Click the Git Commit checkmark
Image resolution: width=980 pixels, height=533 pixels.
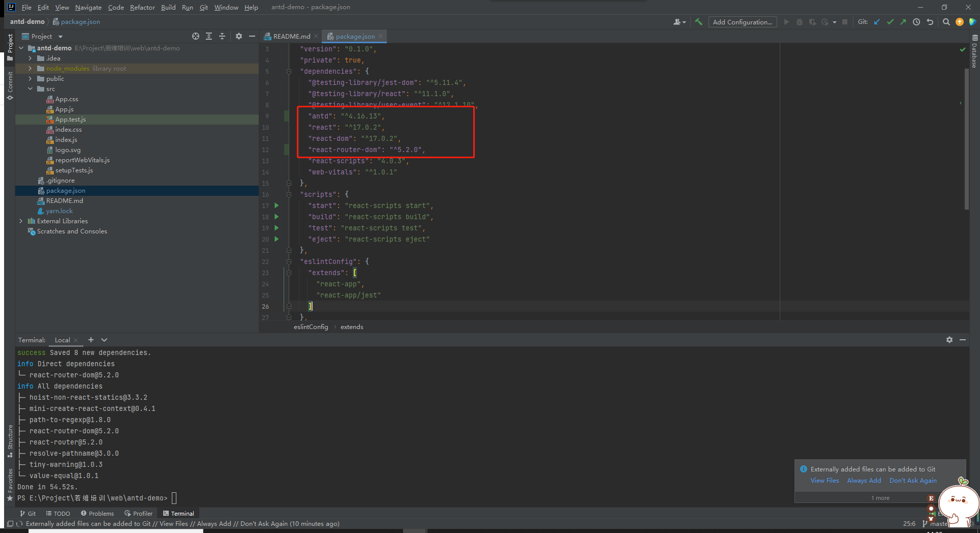(890, 22)
